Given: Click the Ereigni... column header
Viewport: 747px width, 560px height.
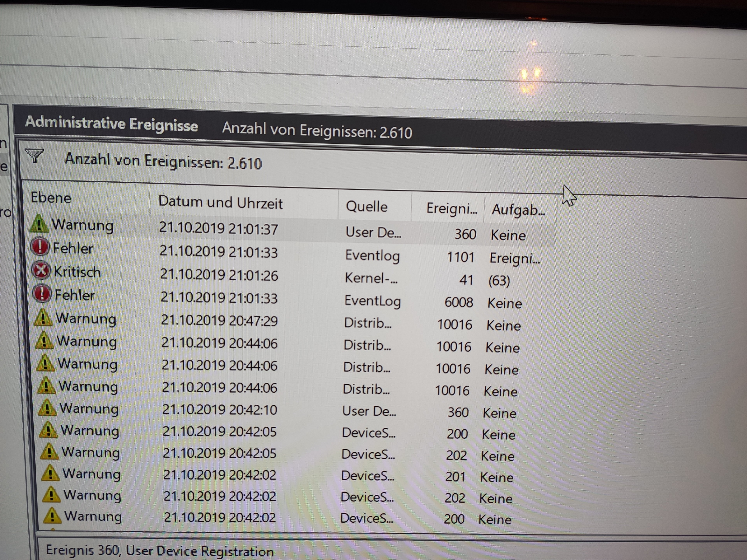Looking at the screenshot, I should [x=451, y=208].
